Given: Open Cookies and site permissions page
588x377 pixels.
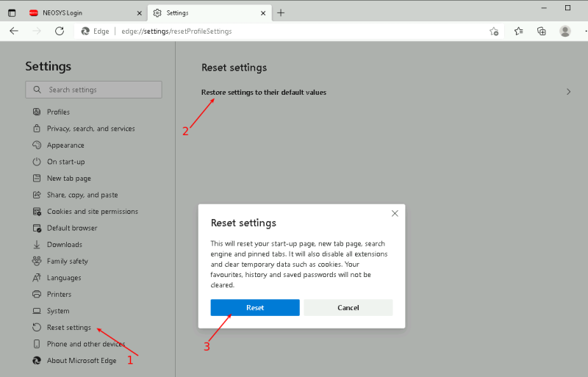Looking at the screenshot, I should 93,212.
